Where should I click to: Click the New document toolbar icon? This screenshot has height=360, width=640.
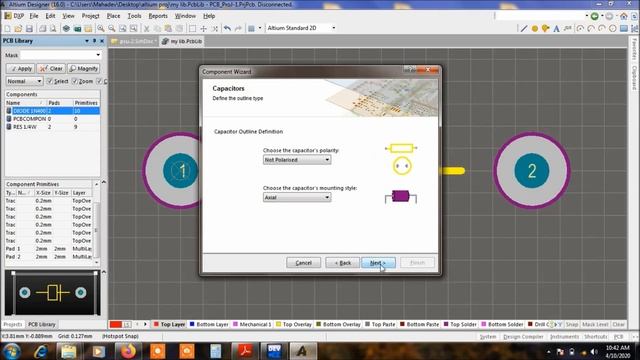tap(7, 29)
